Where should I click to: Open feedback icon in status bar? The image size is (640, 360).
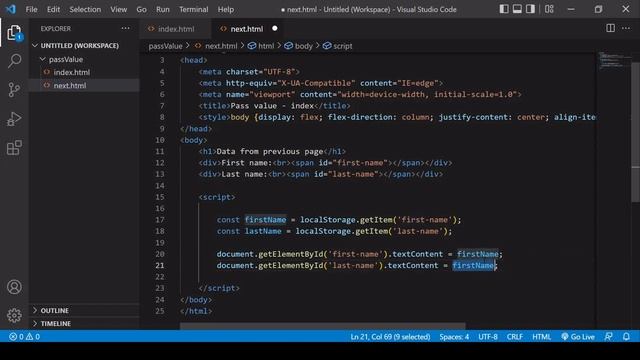coord(608,337)
